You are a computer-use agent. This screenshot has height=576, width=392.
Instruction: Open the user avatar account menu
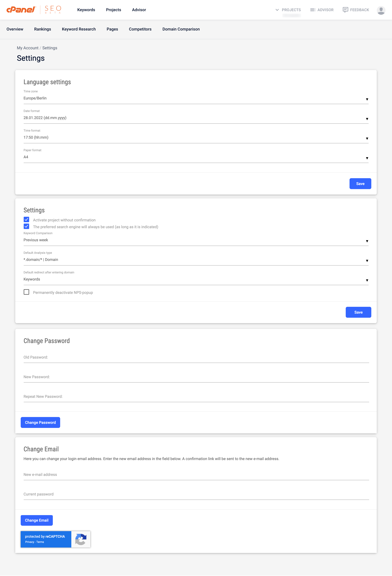[381, 10]
